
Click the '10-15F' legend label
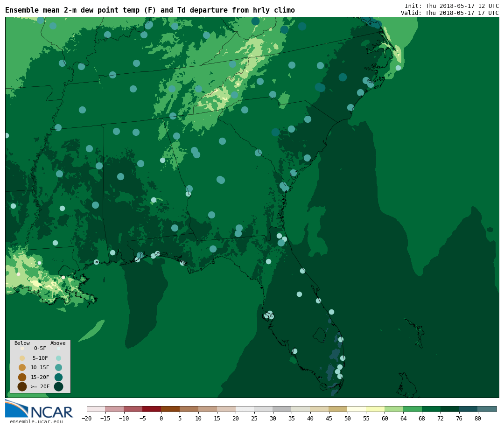40,368
